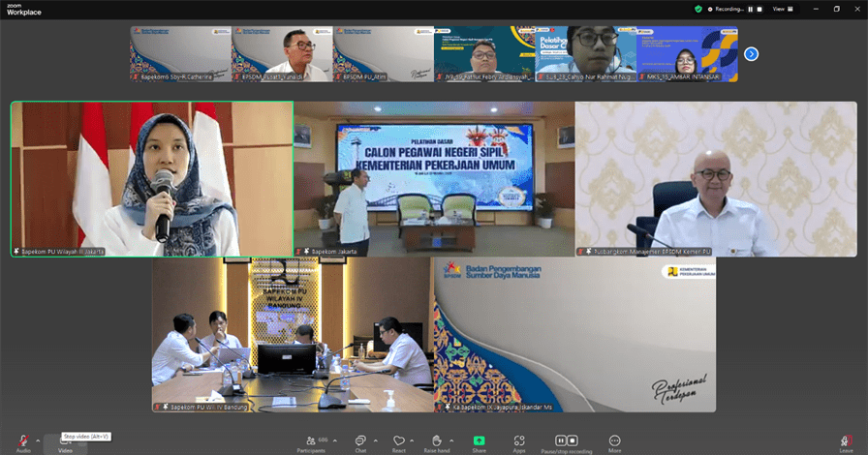Select the MKS_15_AMBAR INTANSARI thumbnail
868x455 pixels.
tap(687, 53)
